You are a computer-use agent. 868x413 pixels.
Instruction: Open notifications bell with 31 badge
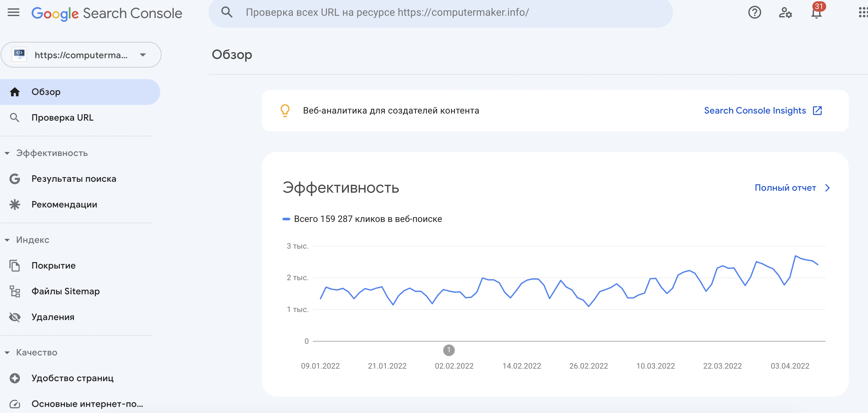pyautogui.click(x=817, y=12)
